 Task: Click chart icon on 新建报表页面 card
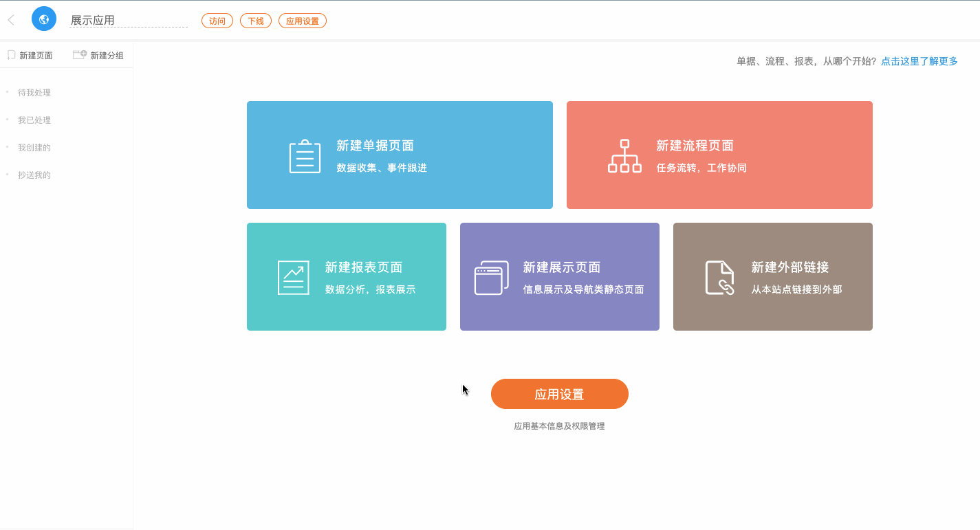click(x=294, y=278)
